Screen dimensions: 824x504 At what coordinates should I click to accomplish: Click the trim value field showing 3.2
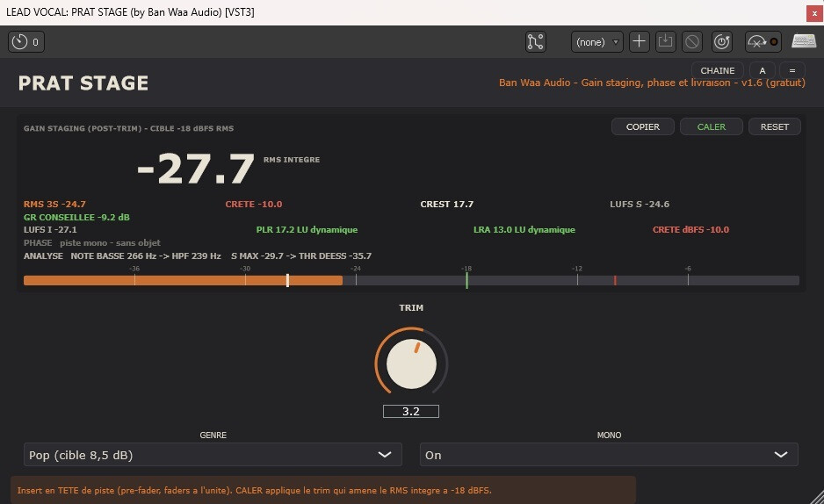click(411, 411)
